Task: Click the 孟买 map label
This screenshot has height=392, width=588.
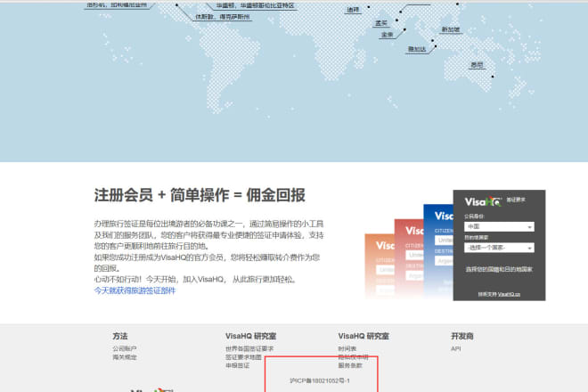Action: point(381,23)
